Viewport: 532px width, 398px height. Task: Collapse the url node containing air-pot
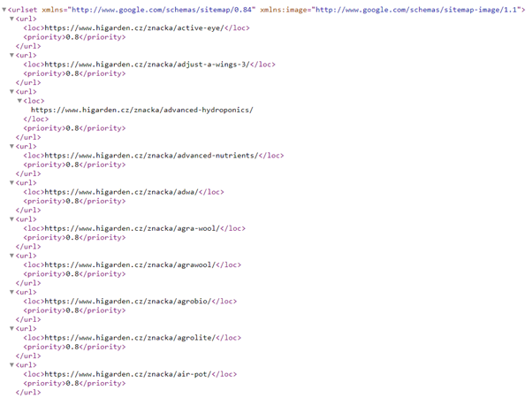click(11, 364)
